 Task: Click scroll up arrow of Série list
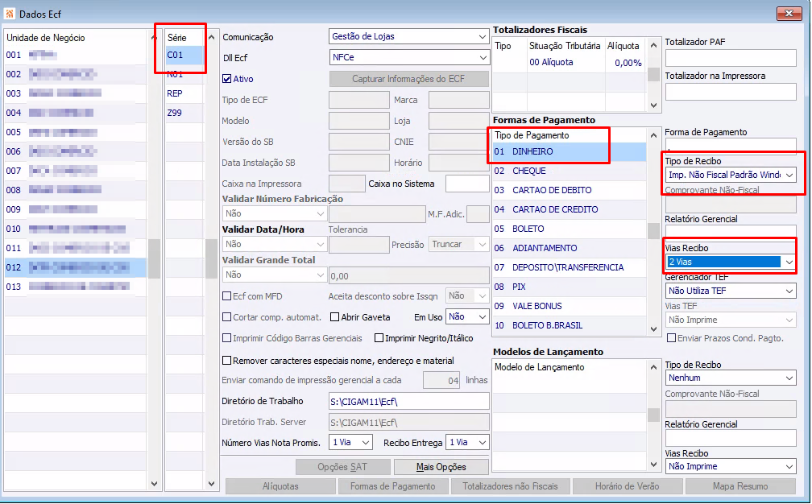point(211,38)
